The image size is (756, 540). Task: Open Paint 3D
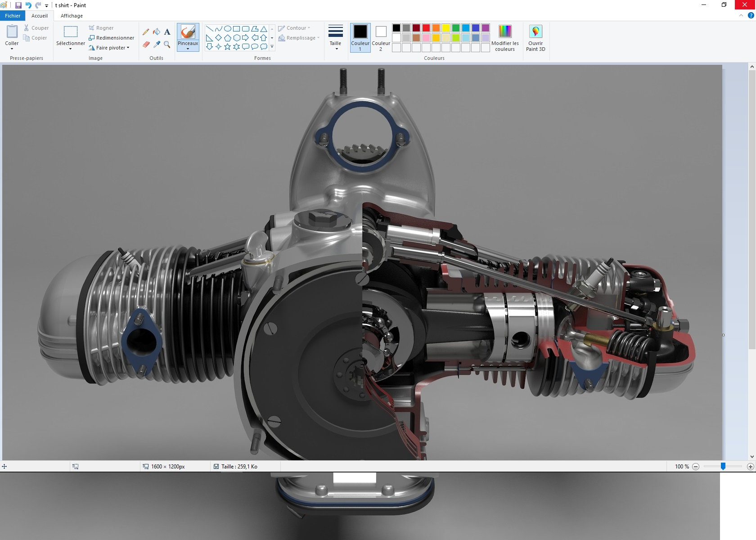[535, 38]
